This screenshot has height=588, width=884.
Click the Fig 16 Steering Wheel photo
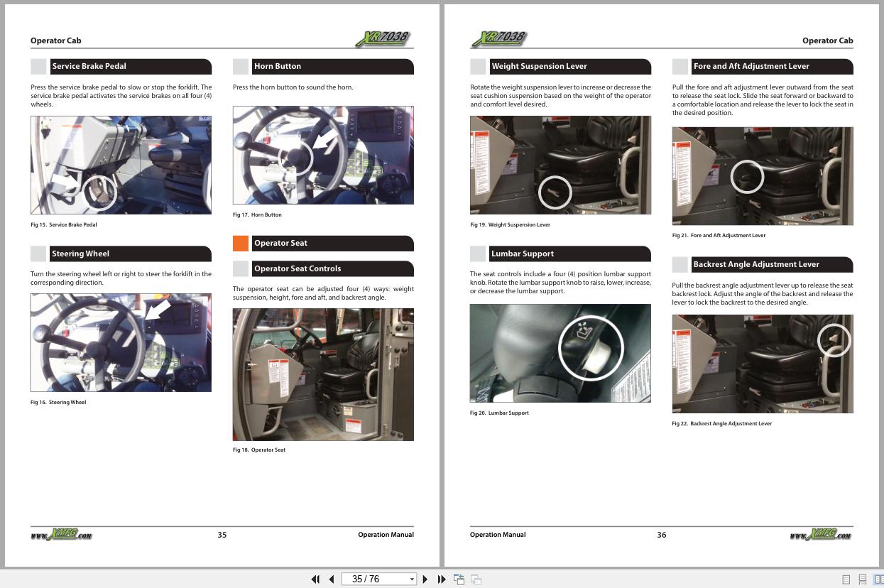(x=121, y=342)
